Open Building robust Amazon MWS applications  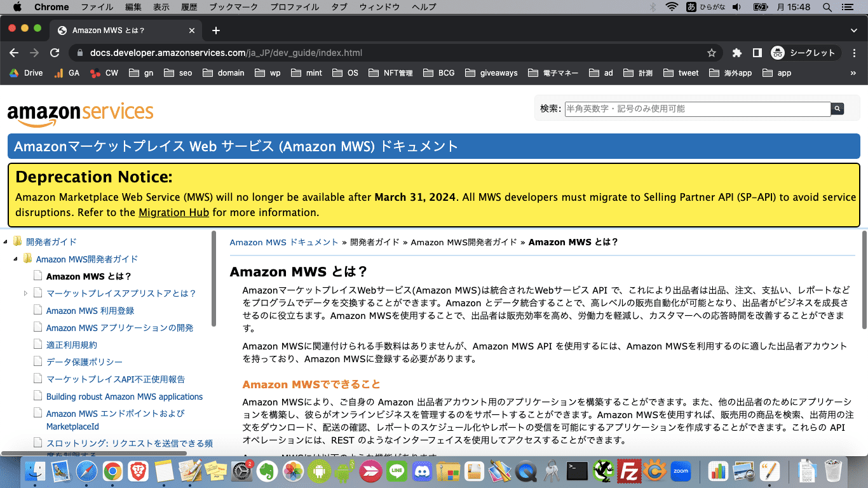click(x=125, y=396)
